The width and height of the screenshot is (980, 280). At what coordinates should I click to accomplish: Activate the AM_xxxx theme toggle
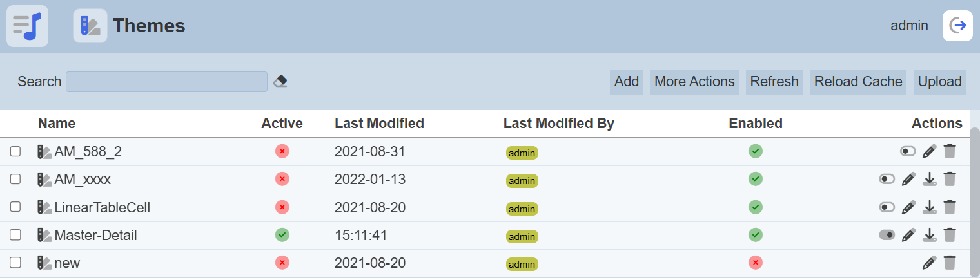click(887, 179)
